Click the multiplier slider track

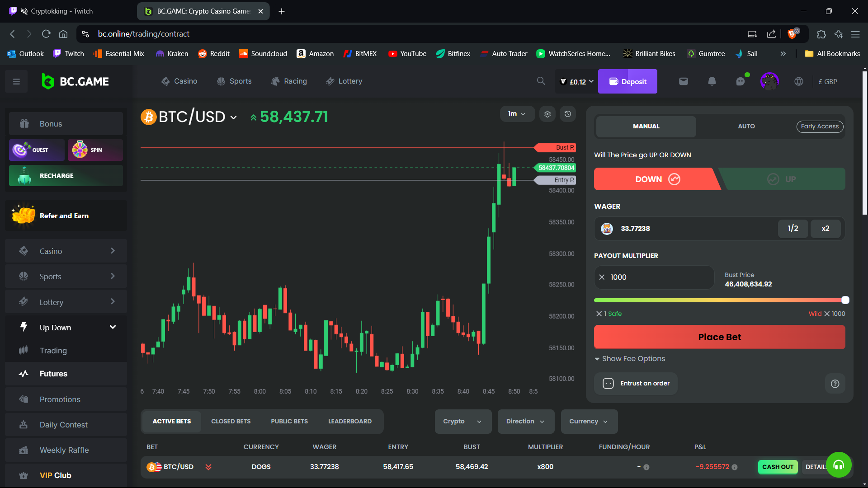tap(719, 300)
